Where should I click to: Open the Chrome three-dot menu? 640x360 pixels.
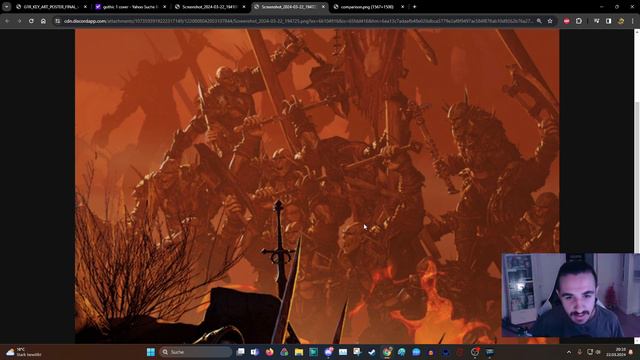pyautogui.click(x=633, y=21)
